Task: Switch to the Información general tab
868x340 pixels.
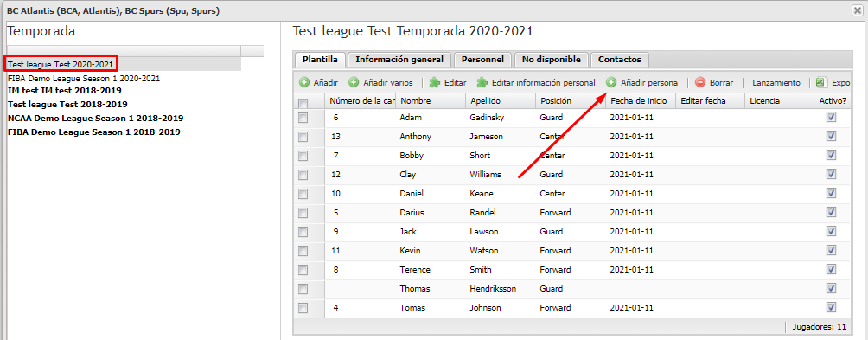Action: 399,60
